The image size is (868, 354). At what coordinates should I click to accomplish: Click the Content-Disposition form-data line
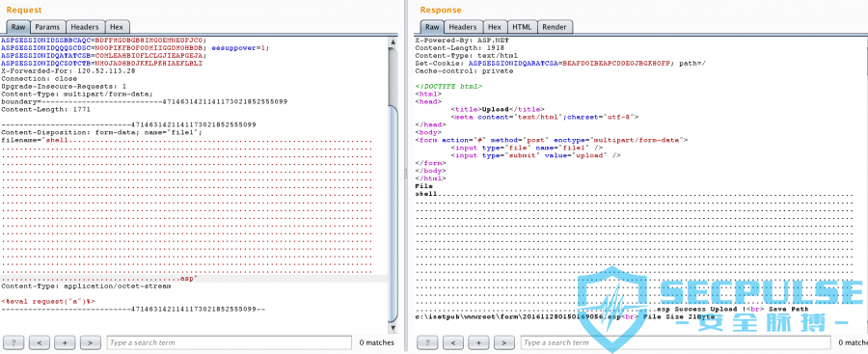[101, 133]
